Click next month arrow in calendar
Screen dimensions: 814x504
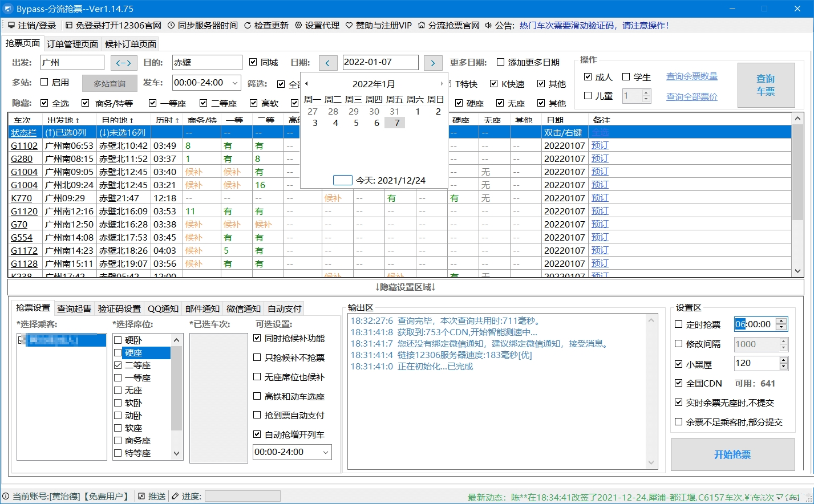click(442, 83)
